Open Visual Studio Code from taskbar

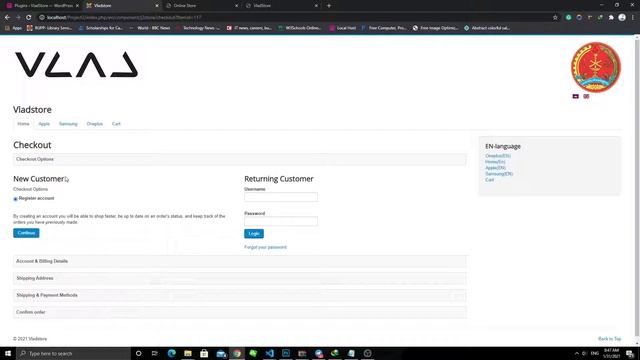point(269,353)
